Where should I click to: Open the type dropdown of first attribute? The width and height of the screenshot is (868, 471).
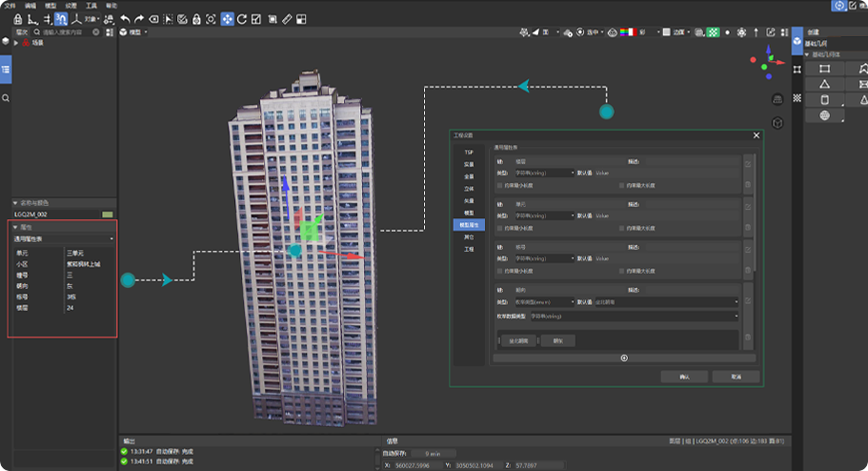click(x=543, y=174)
